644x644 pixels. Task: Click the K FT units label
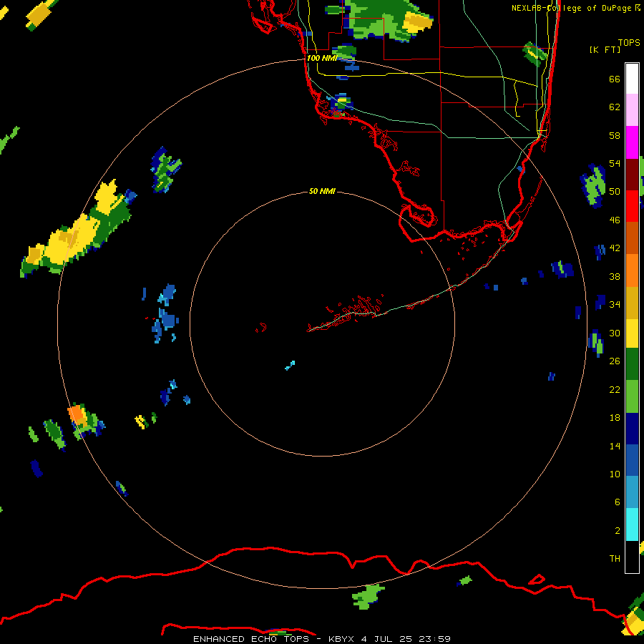(x=605, y=49)
